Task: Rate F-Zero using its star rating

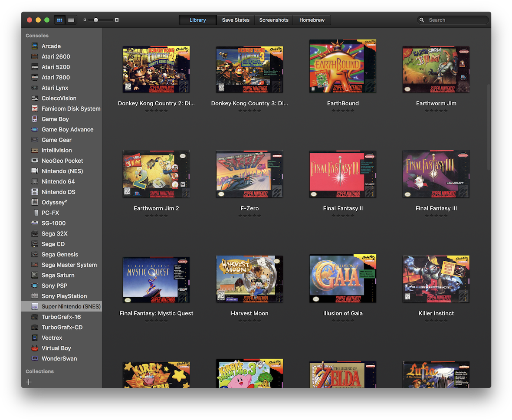Action: 249,216
